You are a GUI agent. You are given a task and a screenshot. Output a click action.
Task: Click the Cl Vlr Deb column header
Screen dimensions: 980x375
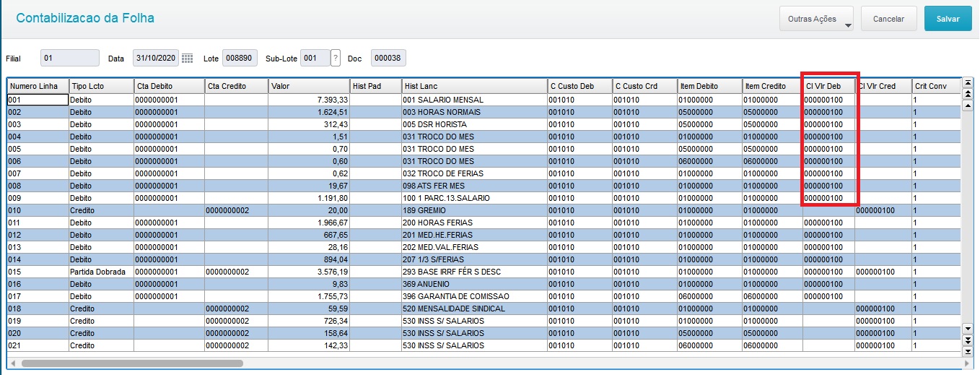click(x=829, y=86)
